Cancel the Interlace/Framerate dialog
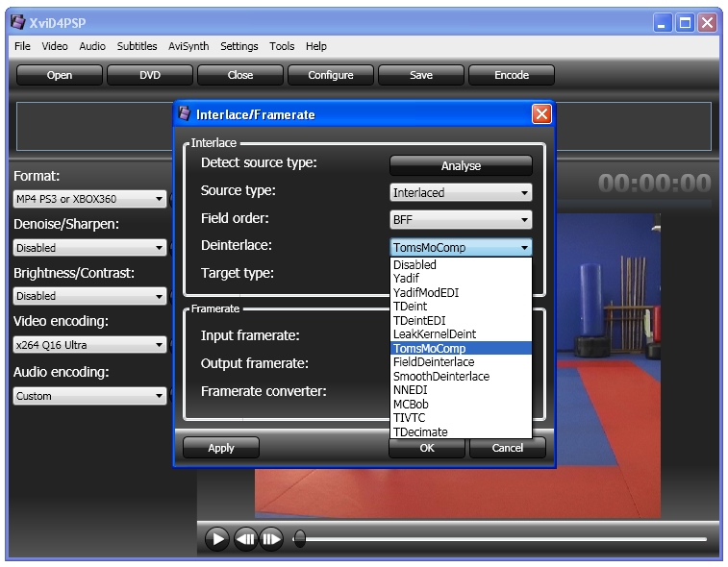This screenshot has height=567, width=728. pos(508,448)
